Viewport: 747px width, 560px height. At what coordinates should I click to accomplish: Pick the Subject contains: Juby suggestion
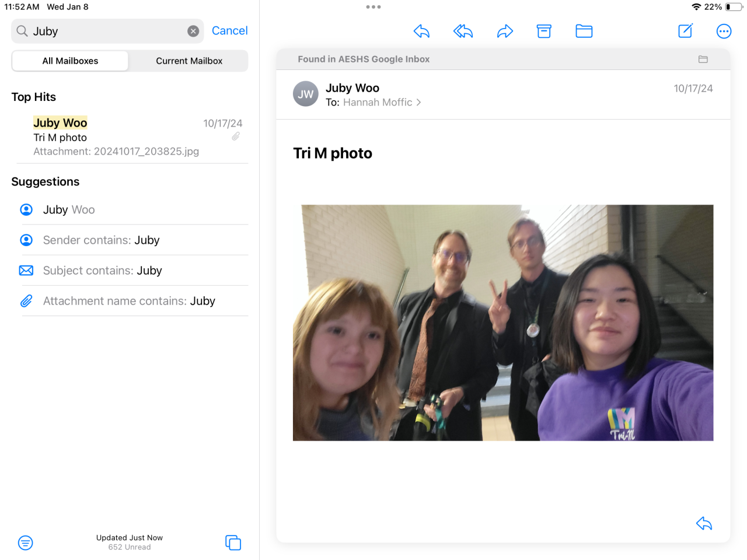[x=130, y=270]
